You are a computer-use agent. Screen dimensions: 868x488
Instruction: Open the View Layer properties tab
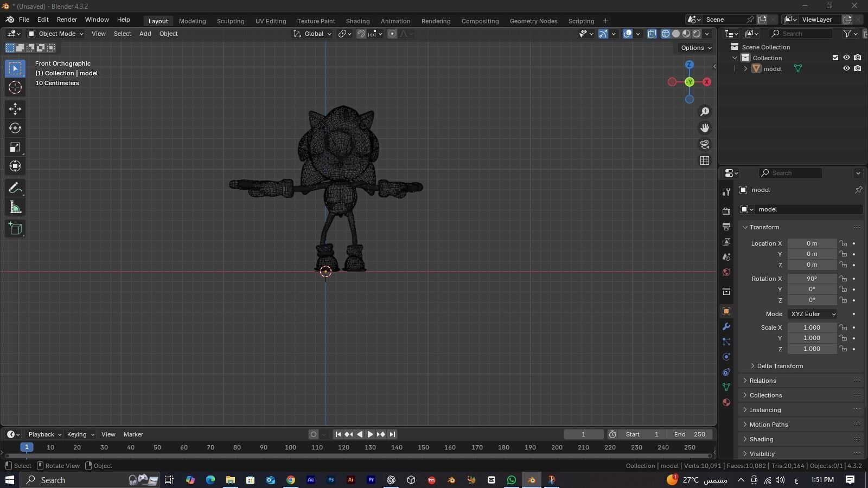[726, 241]
